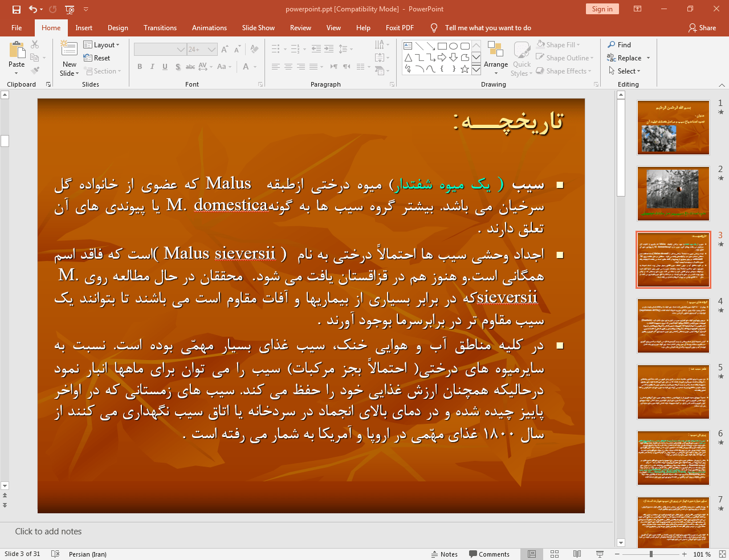
Task: Click 'Click to add notes' field
Action: click(306, 532)
